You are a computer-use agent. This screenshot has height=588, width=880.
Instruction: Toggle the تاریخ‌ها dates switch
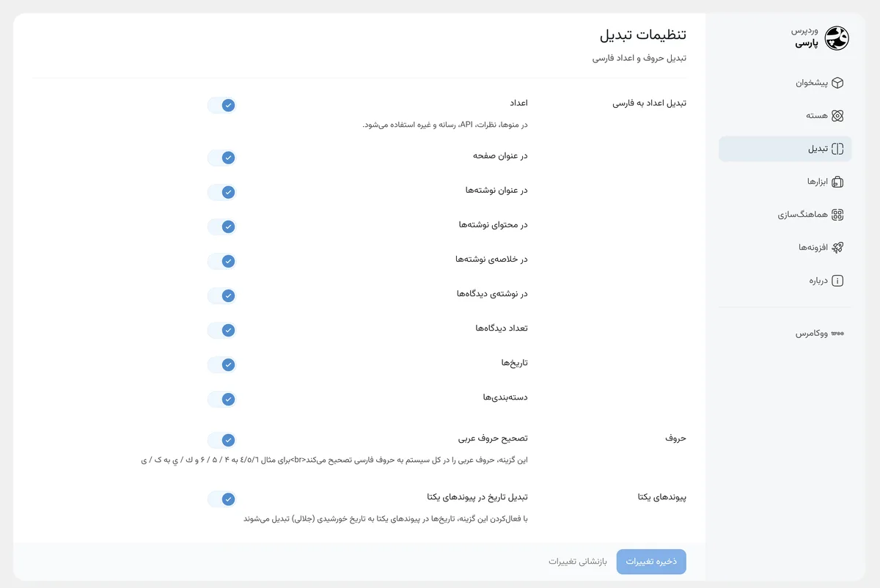coord(221,364)
